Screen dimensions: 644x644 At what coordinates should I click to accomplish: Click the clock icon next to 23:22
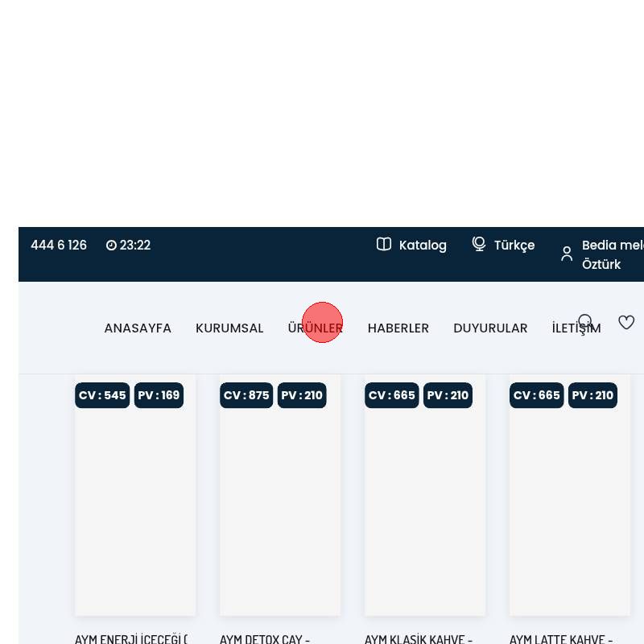pyautogui.click(x=111, y=246)
